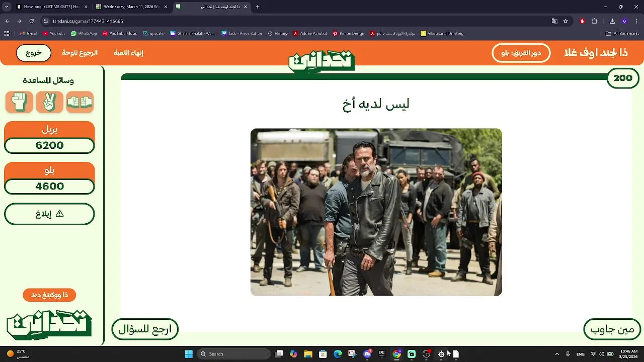
Task: Click the address bar URL
Action: point(88,21)
